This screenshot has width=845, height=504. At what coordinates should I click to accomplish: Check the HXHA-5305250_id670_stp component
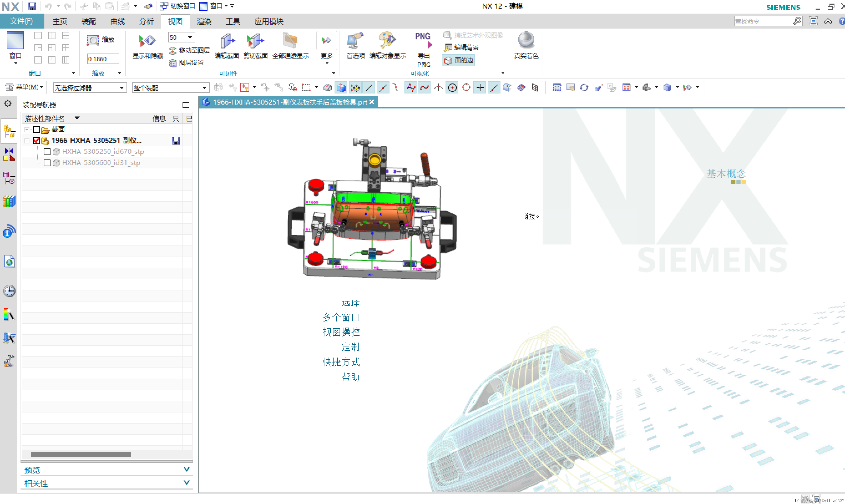(x=47, y=152)
